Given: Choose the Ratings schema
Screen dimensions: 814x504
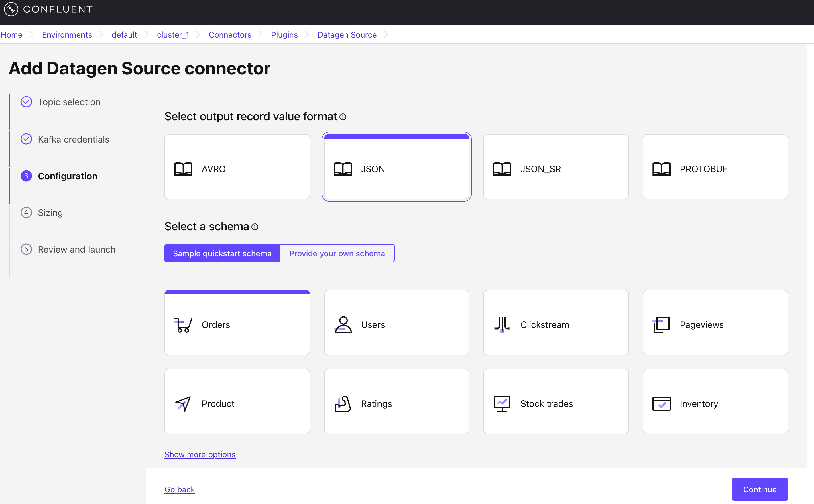Looking at the screenshot, I should [x=396, y=402].
